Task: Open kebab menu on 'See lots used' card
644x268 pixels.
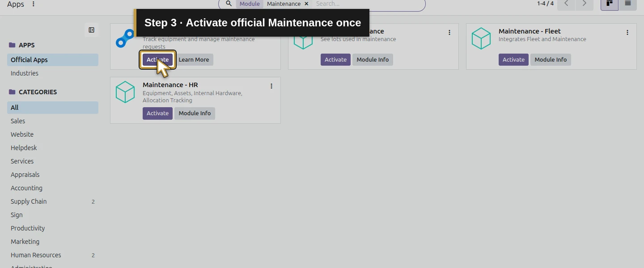Action: click(x=449, y=33)
